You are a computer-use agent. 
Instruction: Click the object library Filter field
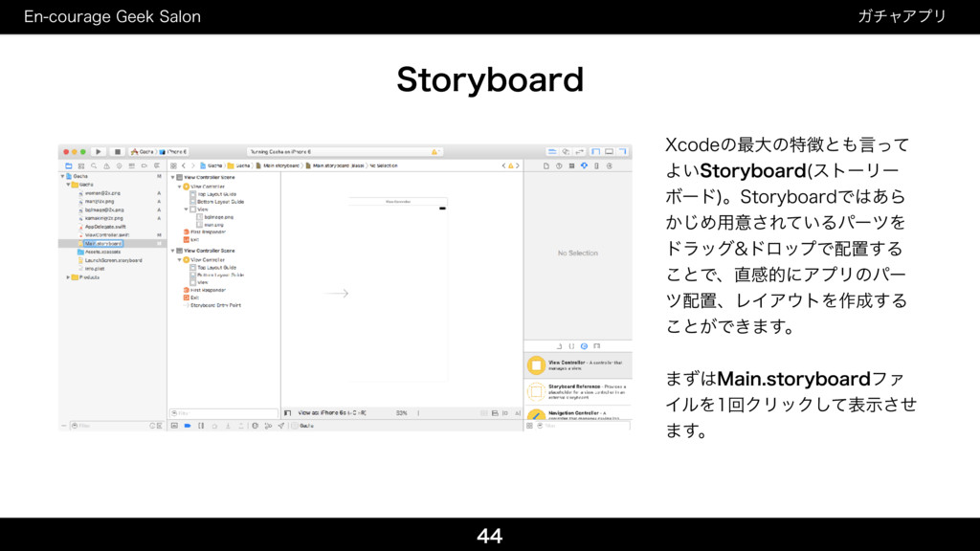pos(583,426)
